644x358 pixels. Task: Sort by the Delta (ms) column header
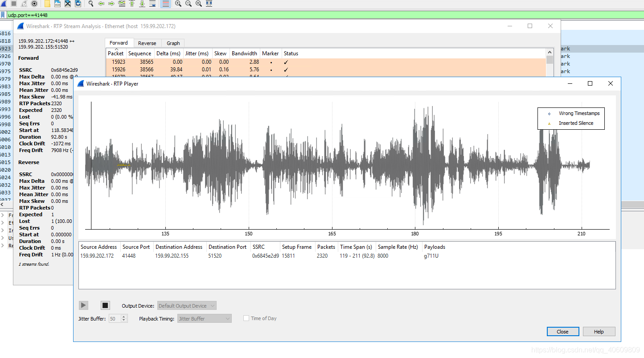point(168,53)
